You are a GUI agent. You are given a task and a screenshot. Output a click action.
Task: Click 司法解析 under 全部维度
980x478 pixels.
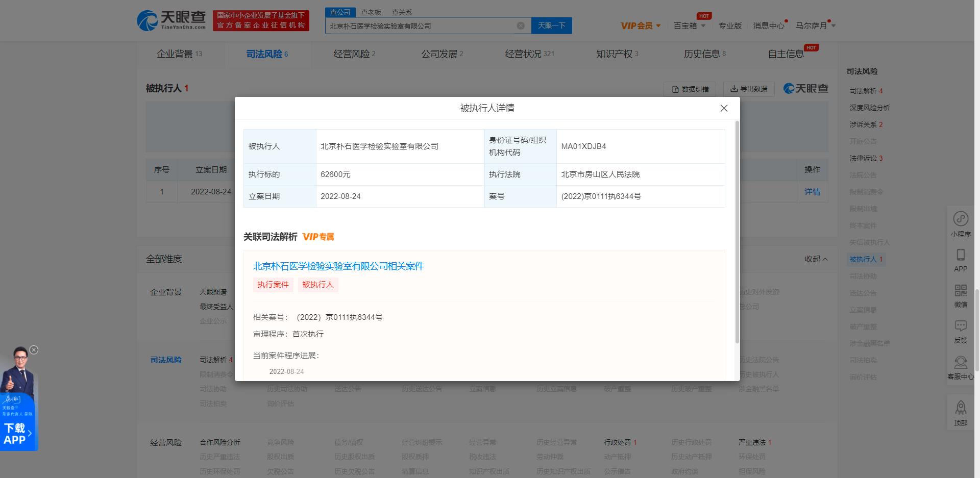tap(215, 360)
